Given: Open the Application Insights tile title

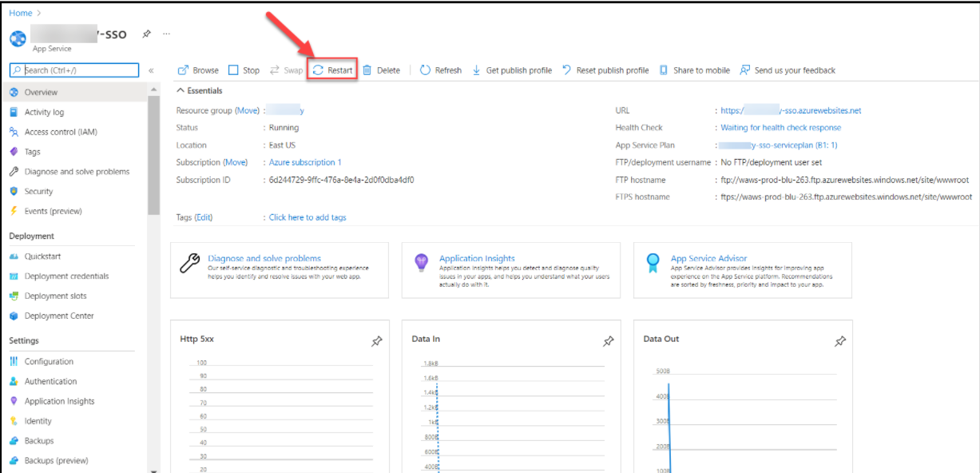Looking at the screenshot, I should (477, 258).
